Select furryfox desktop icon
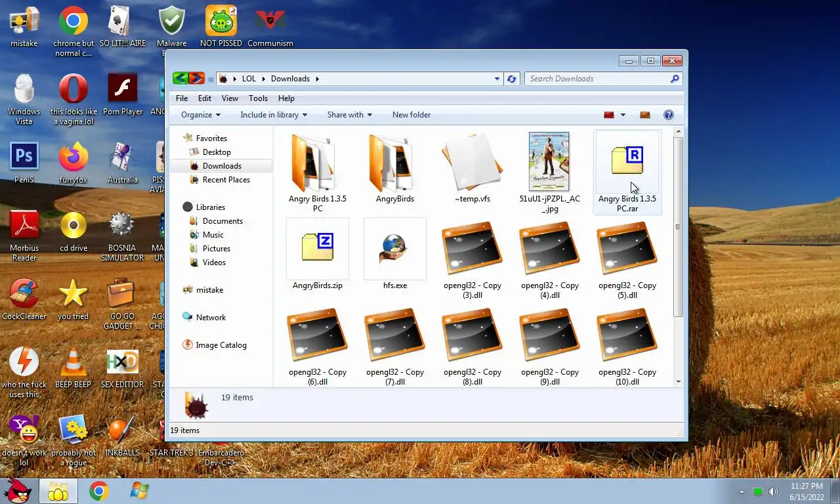This screenshot has width=840, height=504. [x=73, y=162]
